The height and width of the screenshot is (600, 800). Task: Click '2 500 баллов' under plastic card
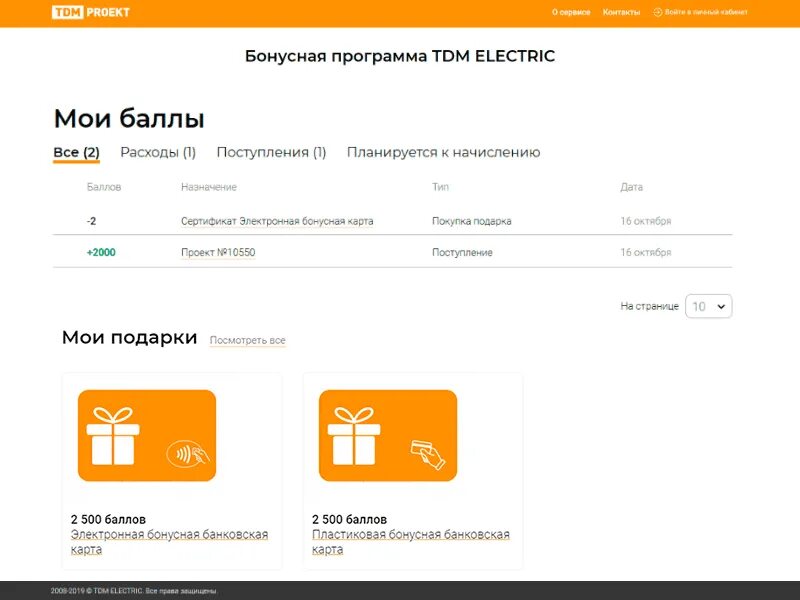click(349, 519)
